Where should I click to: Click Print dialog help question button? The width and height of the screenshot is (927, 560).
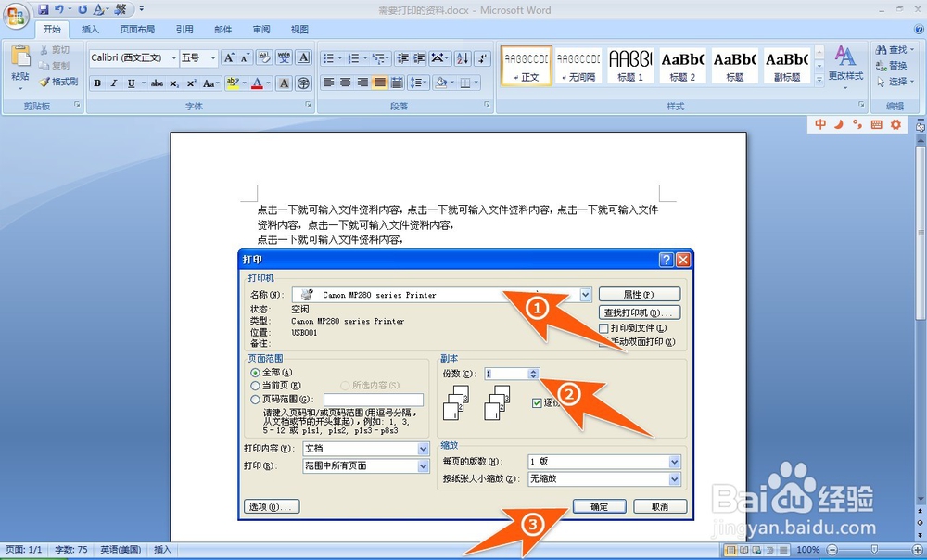[x=667, y=260]
